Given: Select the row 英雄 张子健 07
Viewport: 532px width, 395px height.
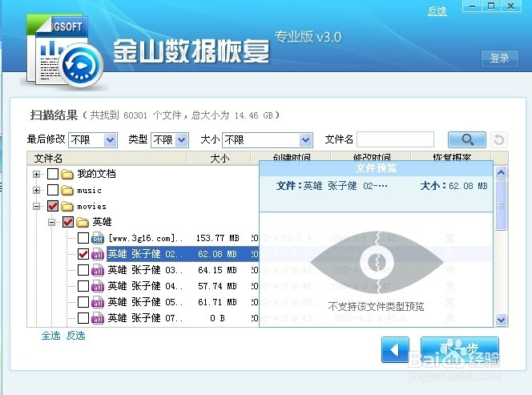Looking at the screenshot, I should [x=146, y=317].
